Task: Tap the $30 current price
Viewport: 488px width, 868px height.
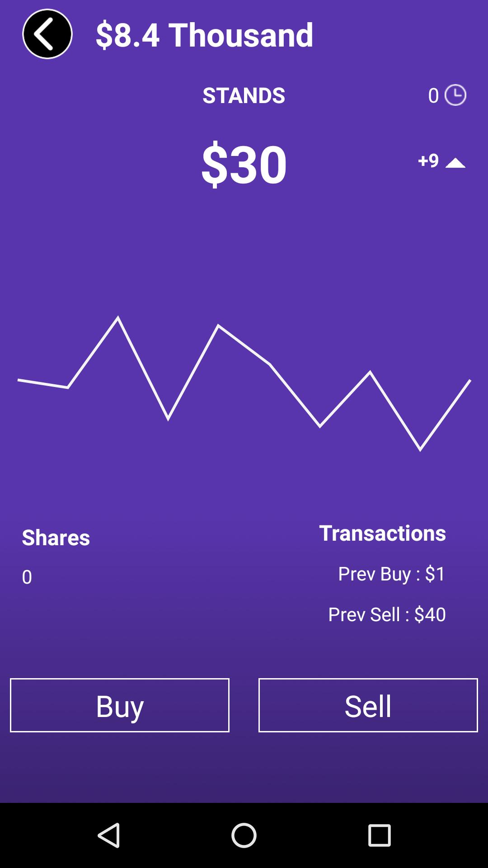Action: (244, 164)
